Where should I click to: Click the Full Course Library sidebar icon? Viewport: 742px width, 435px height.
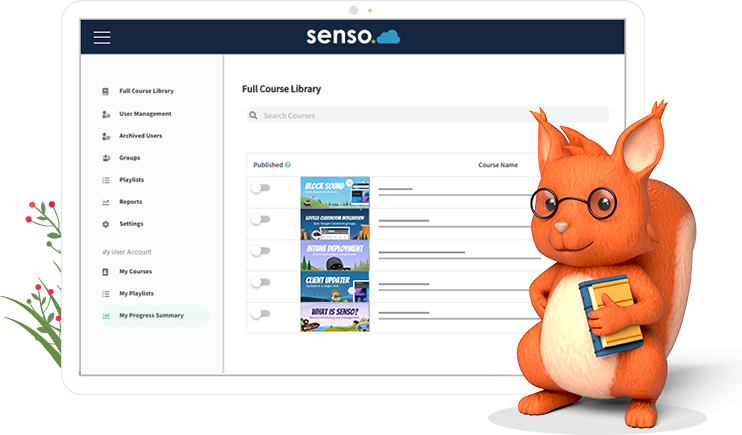coord(106,91)
